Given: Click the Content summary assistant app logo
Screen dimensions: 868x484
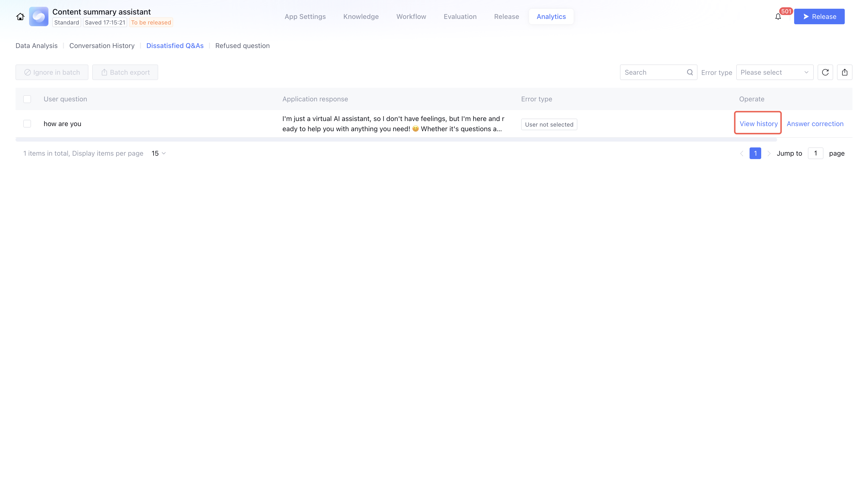Looking at the screenshot, I should pos(39,16).
